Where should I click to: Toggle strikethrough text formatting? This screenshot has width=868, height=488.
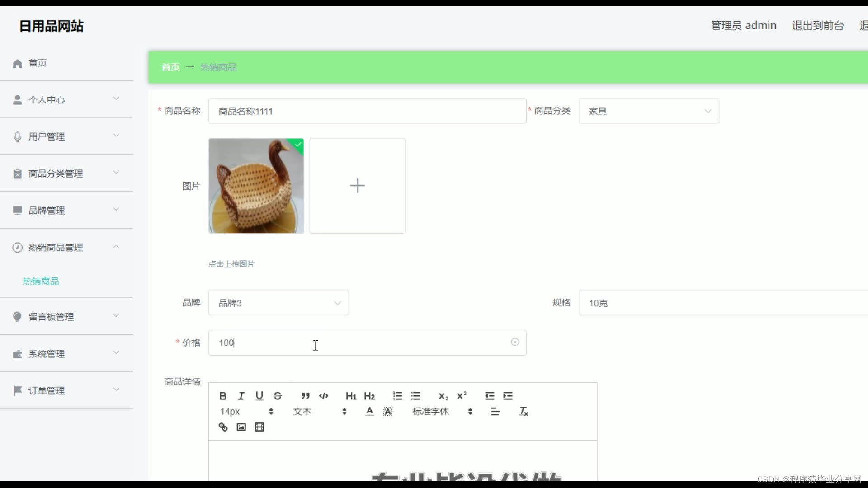point(278,396)
